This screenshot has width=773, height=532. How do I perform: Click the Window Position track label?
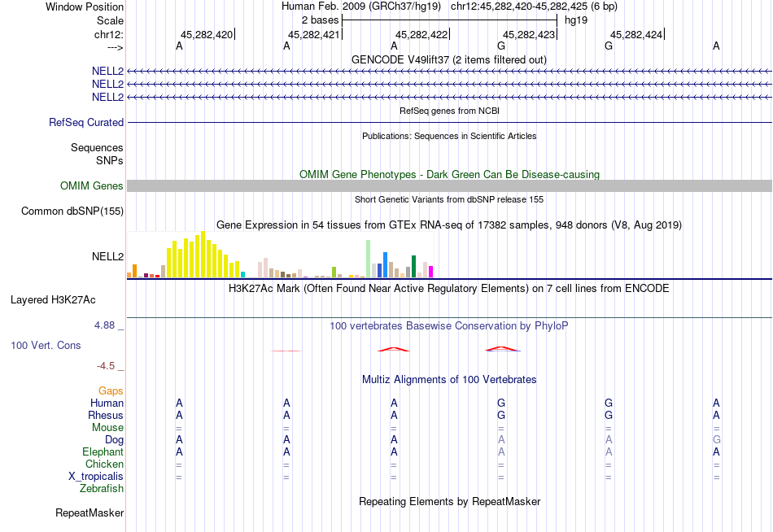click(85, 7)
